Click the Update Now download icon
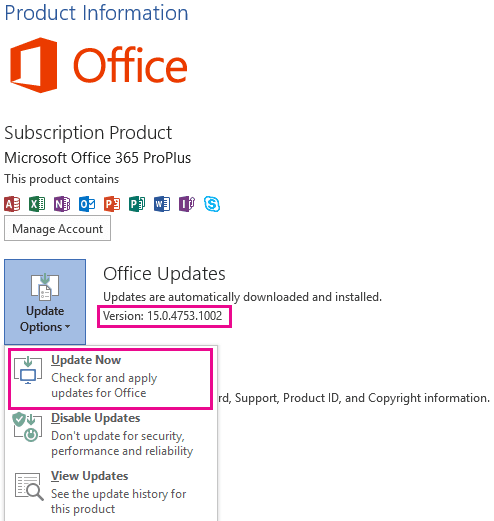The height and width of the screenshot is (521, 494). pyautogui.click(x=28, y=370)
